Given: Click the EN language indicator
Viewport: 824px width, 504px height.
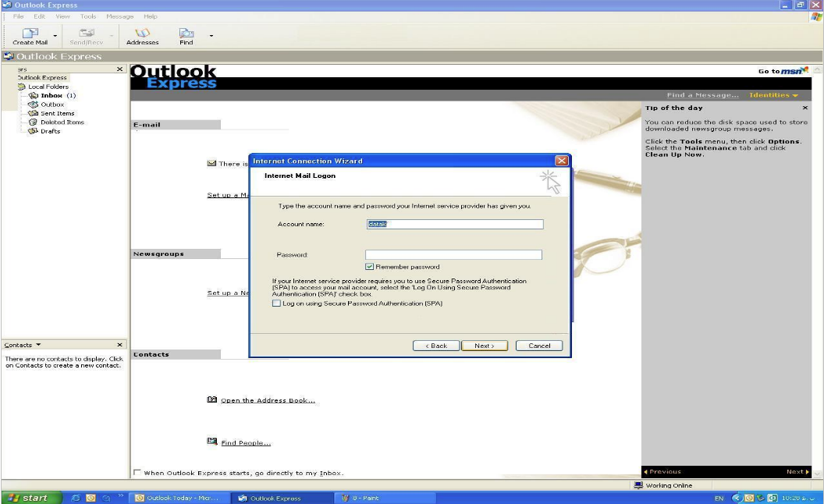Looking at the screenshot, I should pos(719,498).
